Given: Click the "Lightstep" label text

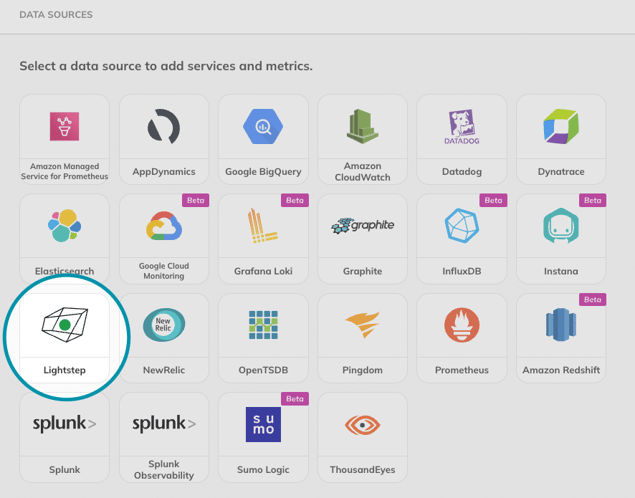Looking at the screenshot, I should (64, 370).
